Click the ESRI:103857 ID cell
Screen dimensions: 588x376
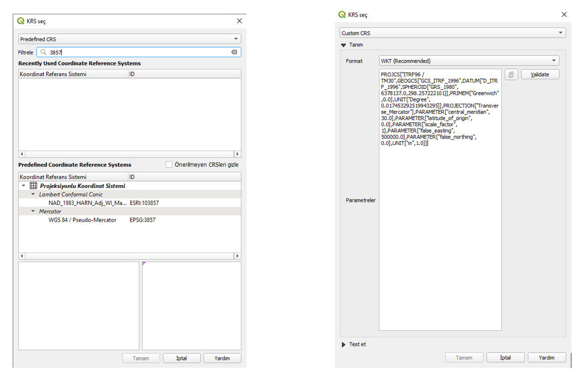pos(145,203)
